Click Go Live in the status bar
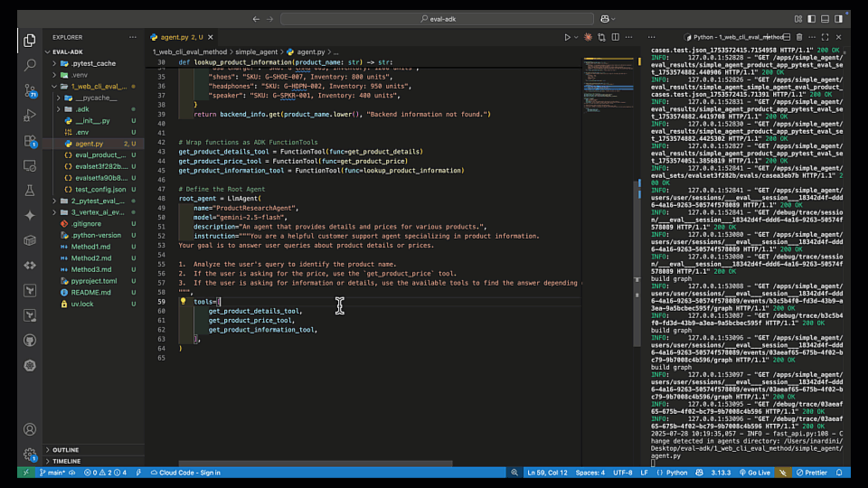This screenshot has width=868, height=488. pyautogui.click(x=757, y=473)
